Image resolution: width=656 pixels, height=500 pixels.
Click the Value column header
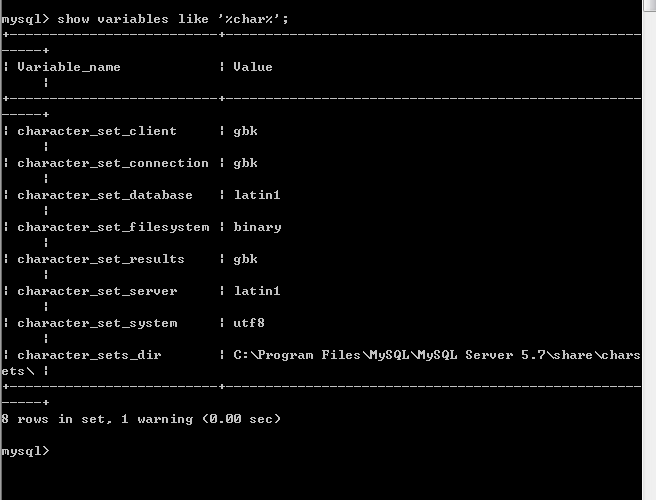point(252,67)
